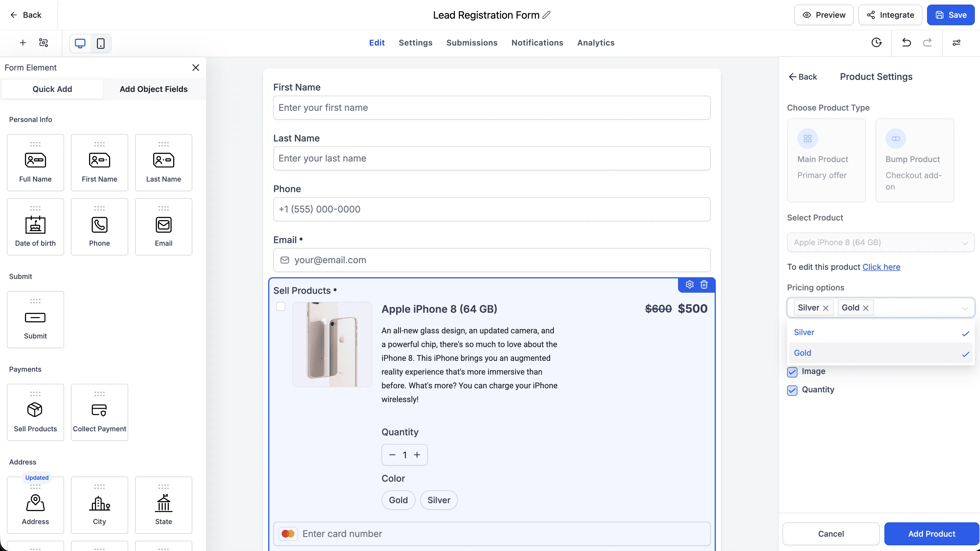Click the Last Name input field

pos(491,158)
